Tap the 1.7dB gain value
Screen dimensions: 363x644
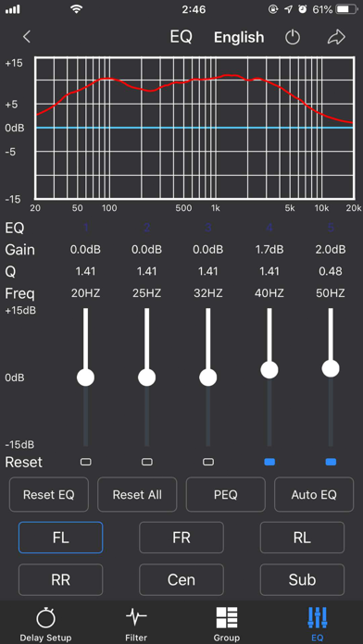coord(269,250)
